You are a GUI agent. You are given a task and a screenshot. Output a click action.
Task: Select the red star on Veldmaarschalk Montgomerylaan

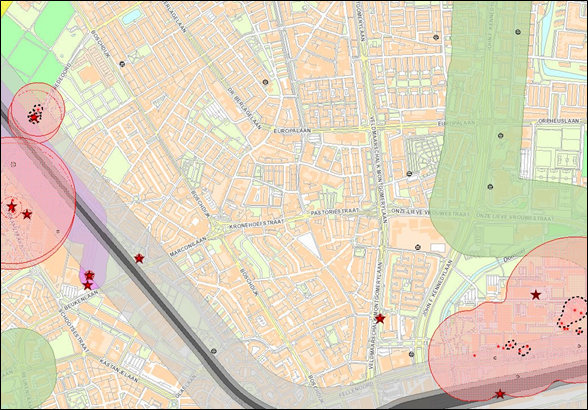pyautogui.click(x=380, y=318)
